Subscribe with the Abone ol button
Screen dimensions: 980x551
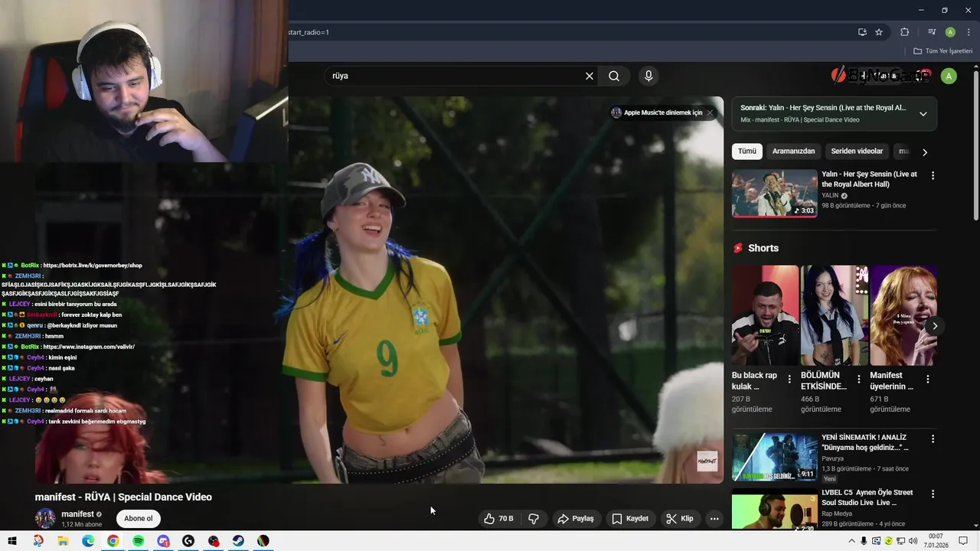pos(139,518)
